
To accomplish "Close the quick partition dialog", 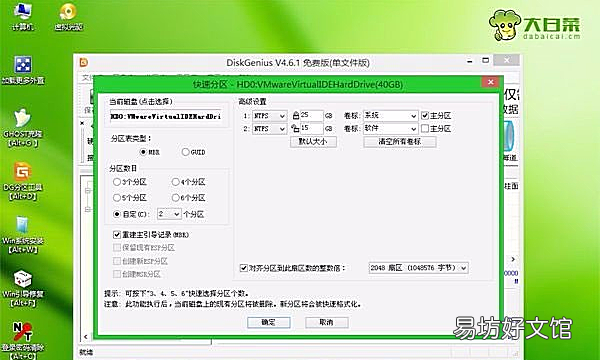I will [x=491, y=82].
